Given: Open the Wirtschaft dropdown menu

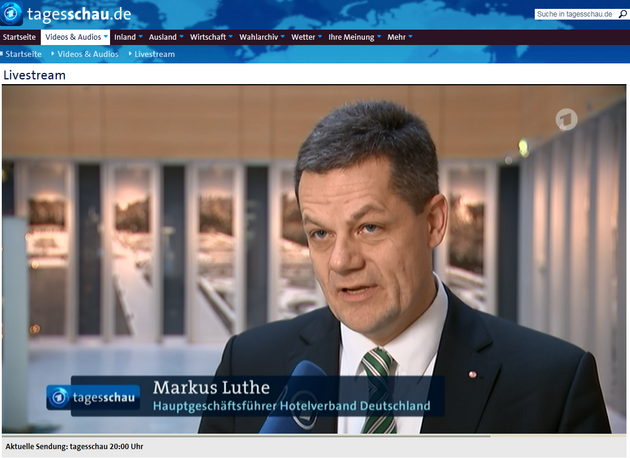Looking at the screenshot, I should tap(211, 37).
